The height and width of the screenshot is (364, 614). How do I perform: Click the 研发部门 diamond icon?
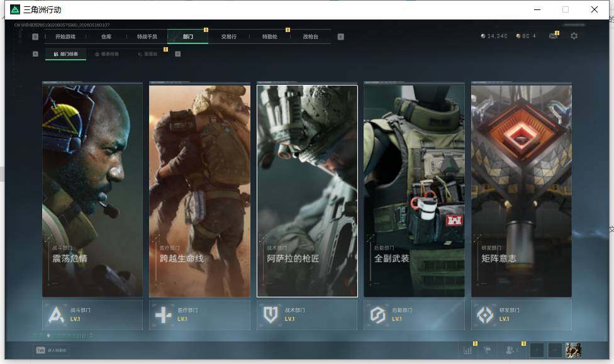[485, 315]
